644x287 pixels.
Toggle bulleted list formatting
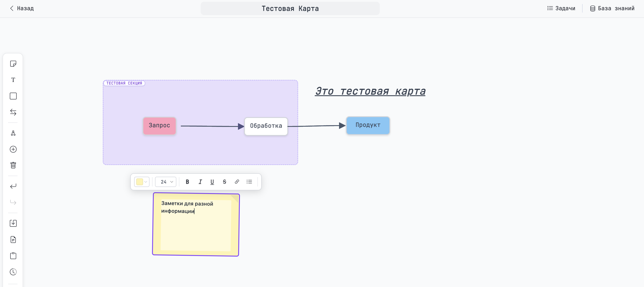coord(249,182)
